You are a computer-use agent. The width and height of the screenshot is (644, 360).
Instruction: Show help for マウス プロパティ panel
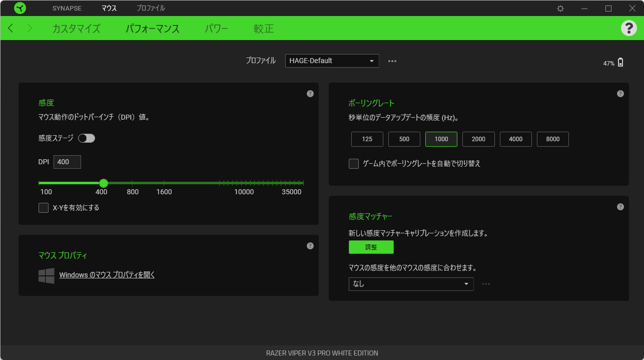coord(310,246)
